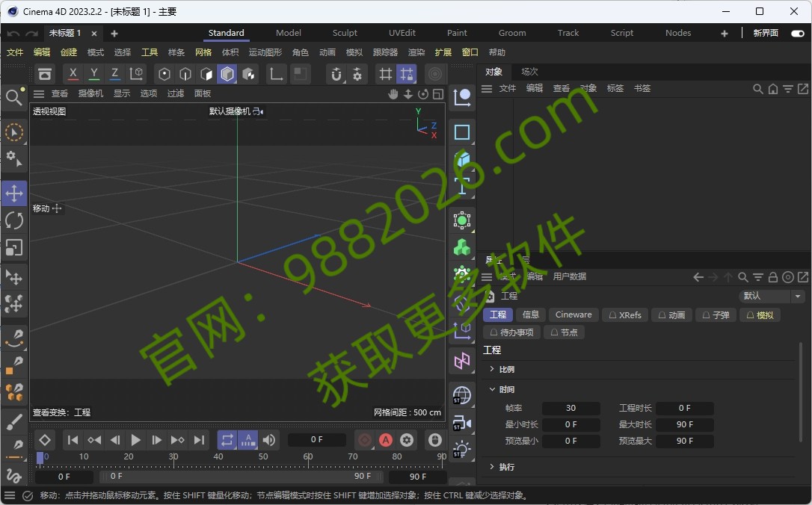Open the 默认 preset dropdown

[x=771, y=296]
